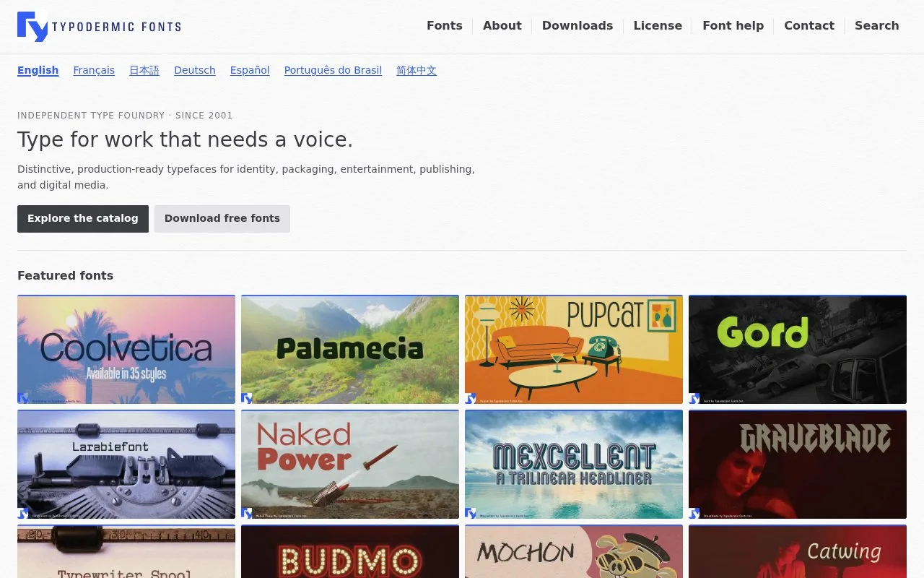This screenshot has width=924, height=578.
Task: Open the Palamecia font thumbnail
Action: point(350,350)
